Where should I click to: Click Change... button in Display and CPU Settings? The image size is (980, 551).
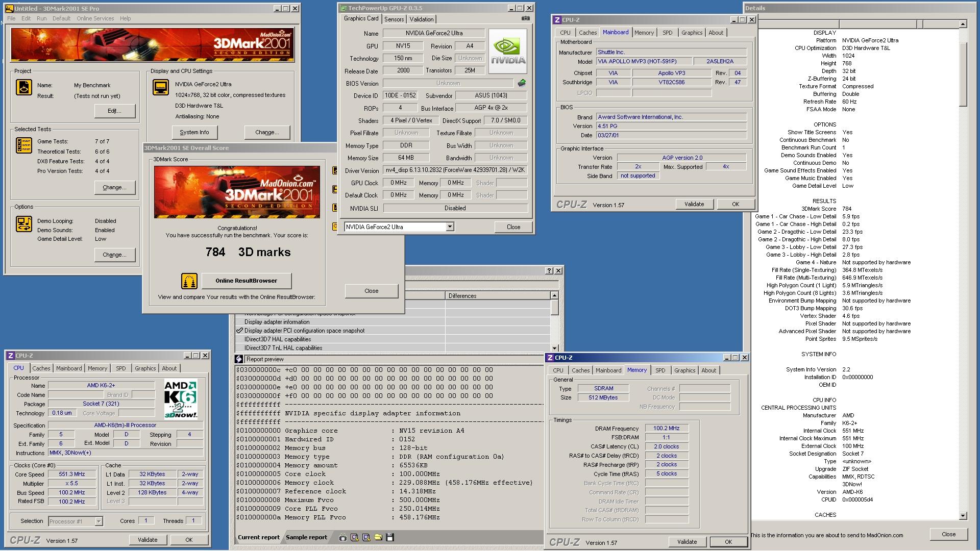click(x=267, y=132)
